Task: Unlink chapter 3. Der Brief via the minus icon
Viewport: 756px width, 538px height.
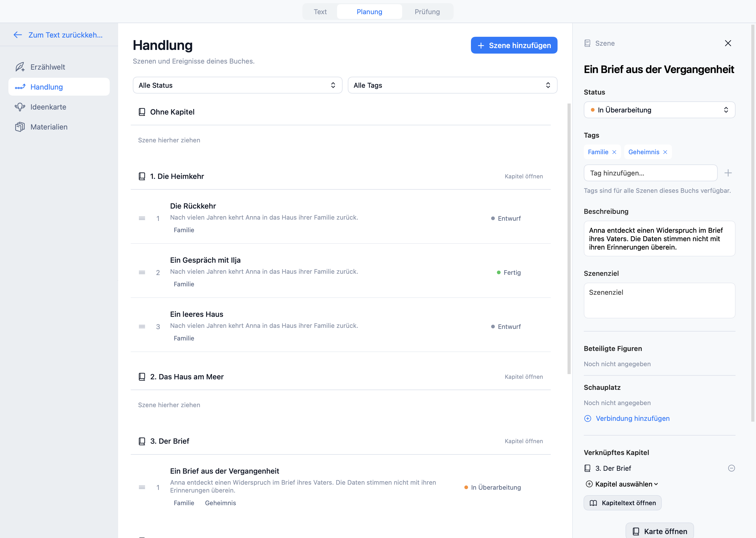Action: [x=732, y=468]
